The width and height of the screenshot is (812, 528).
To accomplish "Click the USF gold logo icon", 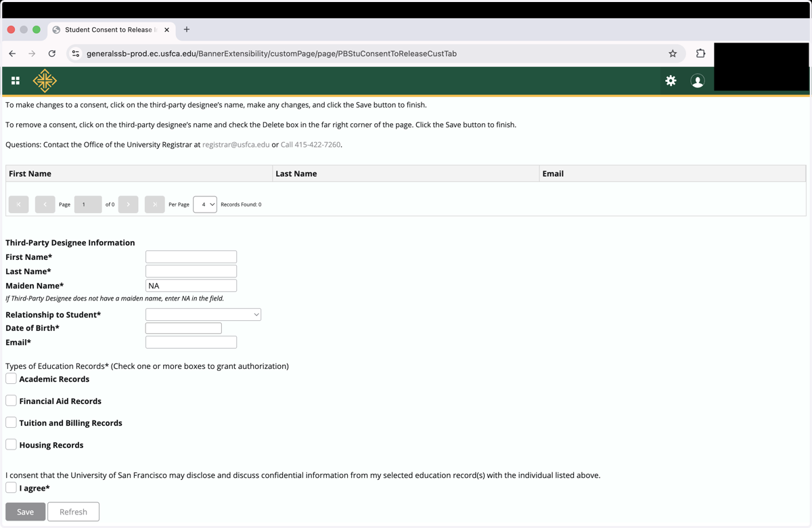I will tap(45, 81).
